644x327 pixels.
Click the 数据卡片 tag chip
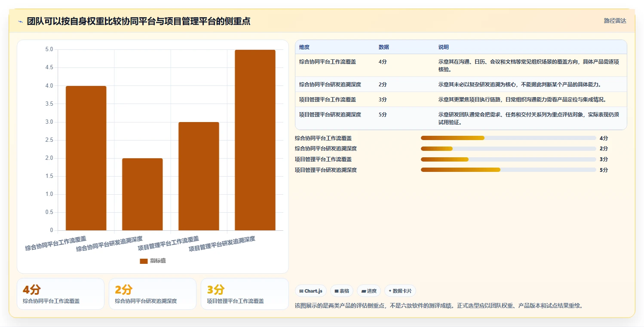[x=400, y=291]
